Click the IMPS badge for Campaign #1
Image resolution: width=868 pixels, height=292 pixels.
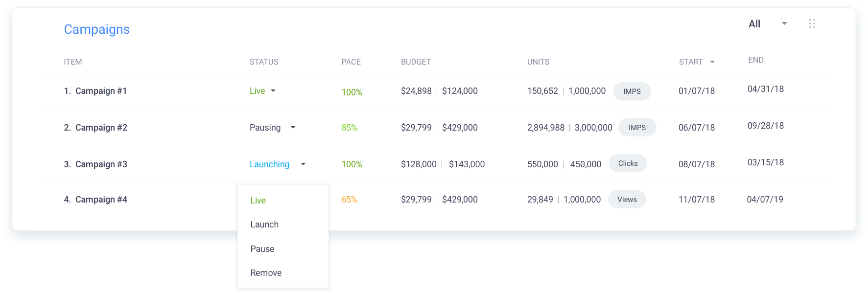point(632,91)
